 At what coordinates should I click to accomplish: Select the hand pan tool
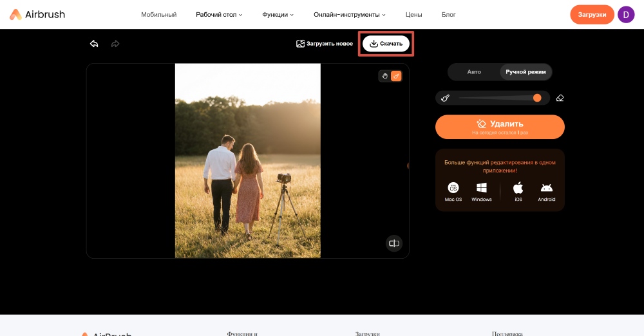point(385,76)
